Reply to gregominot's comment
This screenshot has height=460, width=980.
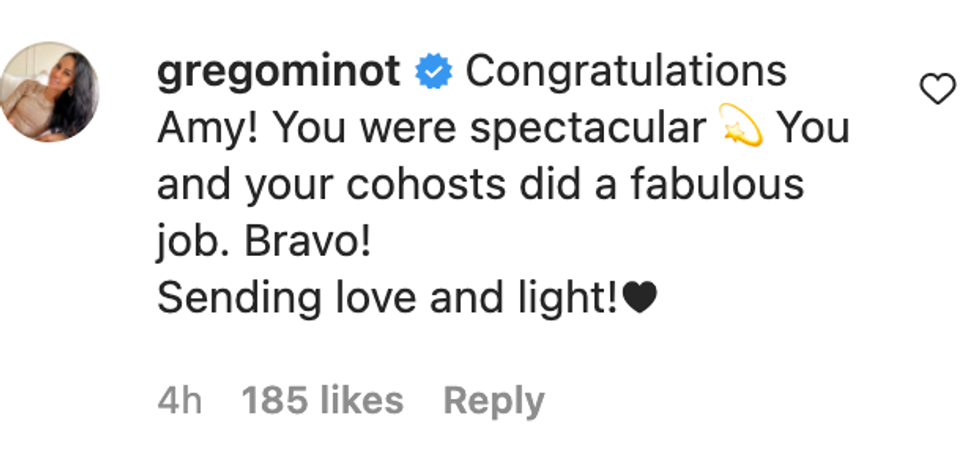coord(494,401)
